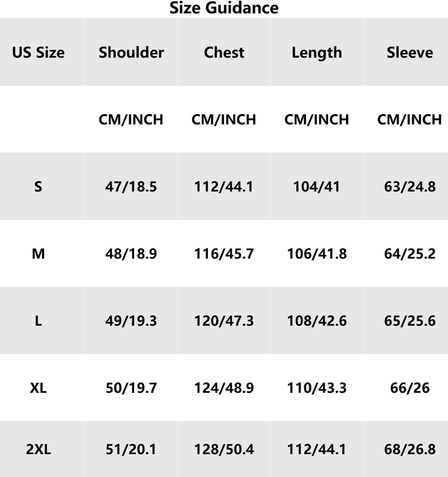
Task: Click the Chest column header
Action: tap(224, 53)
